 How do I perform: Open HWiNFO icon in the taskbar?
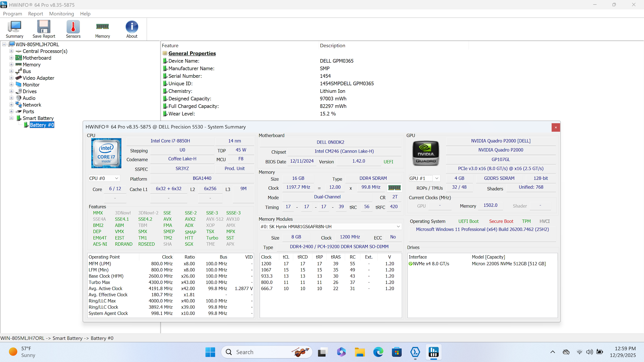tap(434, 352)
